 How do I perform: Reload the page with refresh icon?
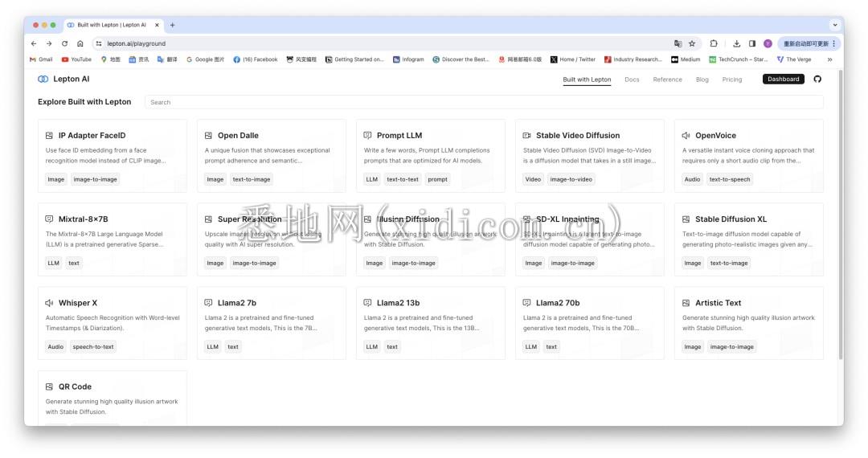click(64, 43)
